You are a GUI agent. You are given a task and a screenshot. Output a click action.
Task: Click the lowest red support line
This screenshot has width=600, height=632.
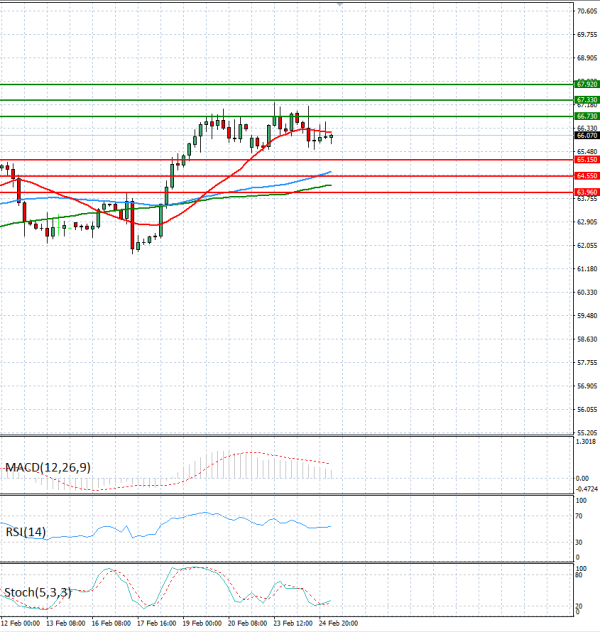280,191
